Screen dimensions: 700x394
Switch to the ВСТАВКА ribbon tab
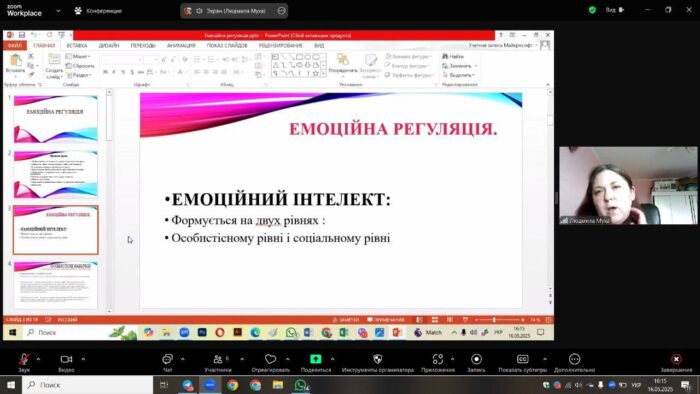point(77,46)
